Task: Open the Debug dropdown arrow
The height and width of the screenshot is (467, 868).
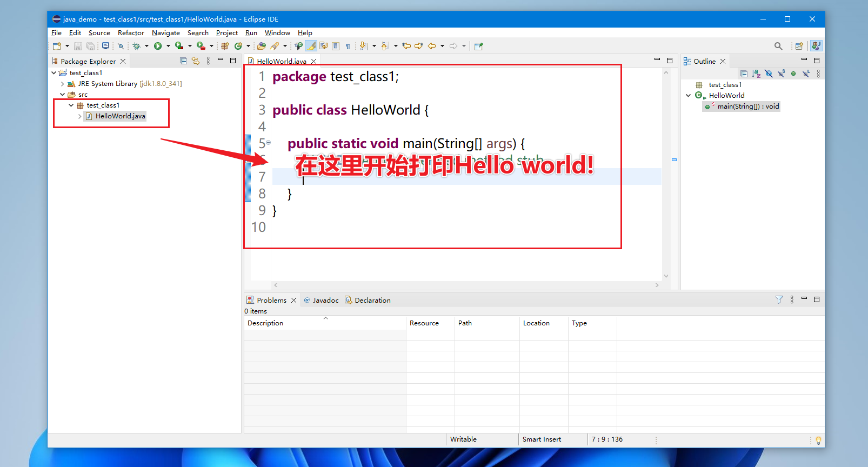Action: coord(146,46)
